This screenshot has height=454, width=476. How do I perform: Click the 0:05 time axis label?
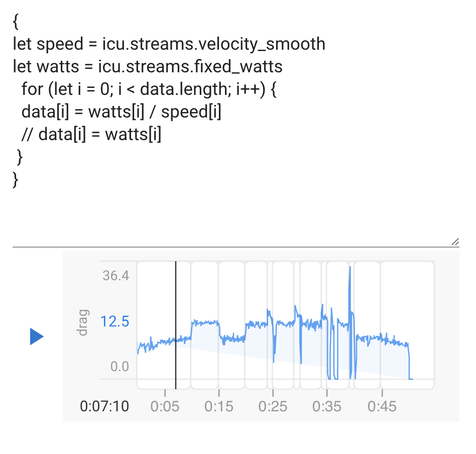(165, 406)
